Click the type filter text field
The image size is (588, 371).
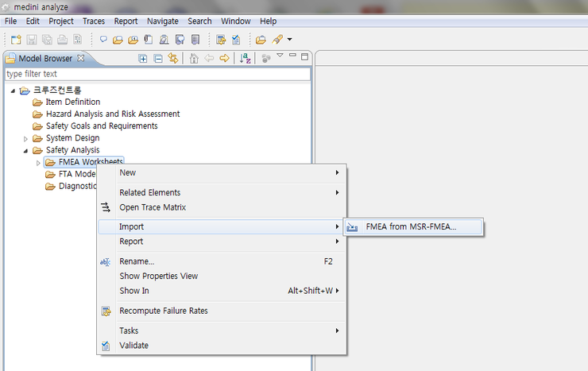157,74
